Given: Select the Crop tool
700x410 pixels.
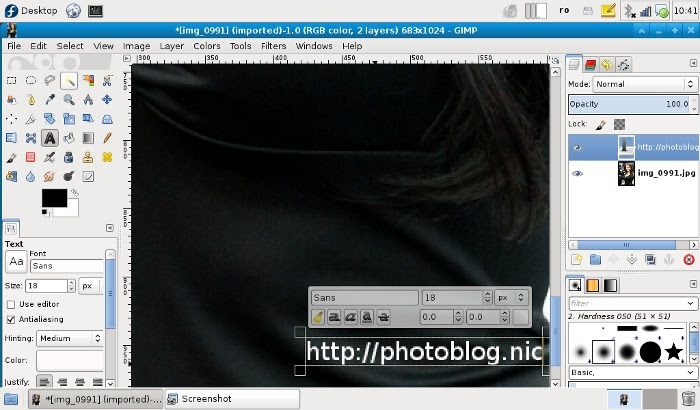Looking at the screenshot, I should pos(30,119).
